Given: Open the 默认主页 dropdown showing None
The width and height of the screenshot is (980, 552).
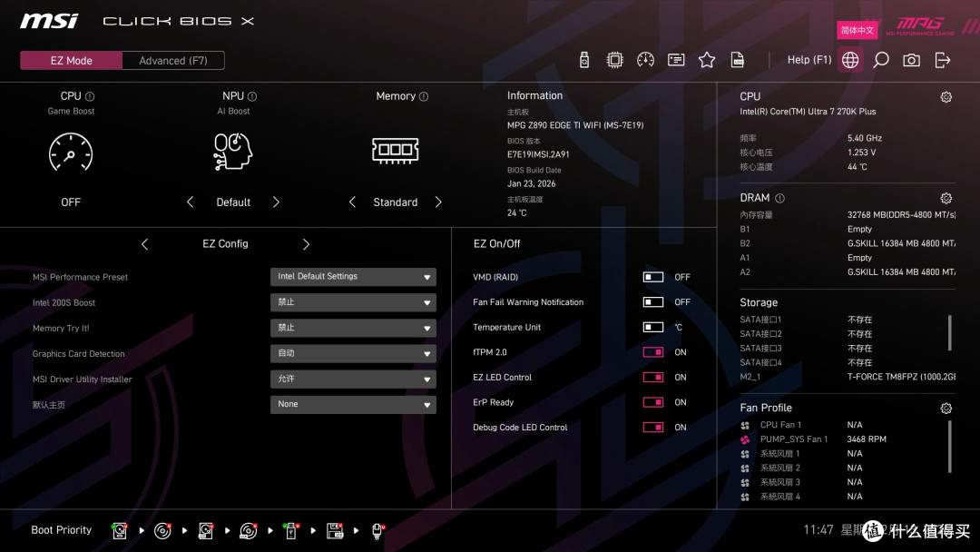Looking at the screenshot, I should tap(353, 404).
